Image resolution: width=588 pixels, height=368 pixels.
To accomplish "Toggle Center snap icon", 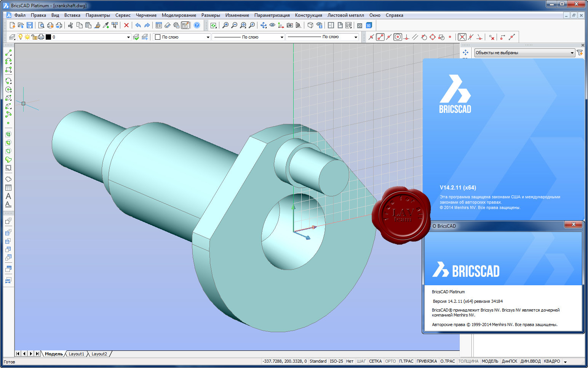I will pos(398,37).
